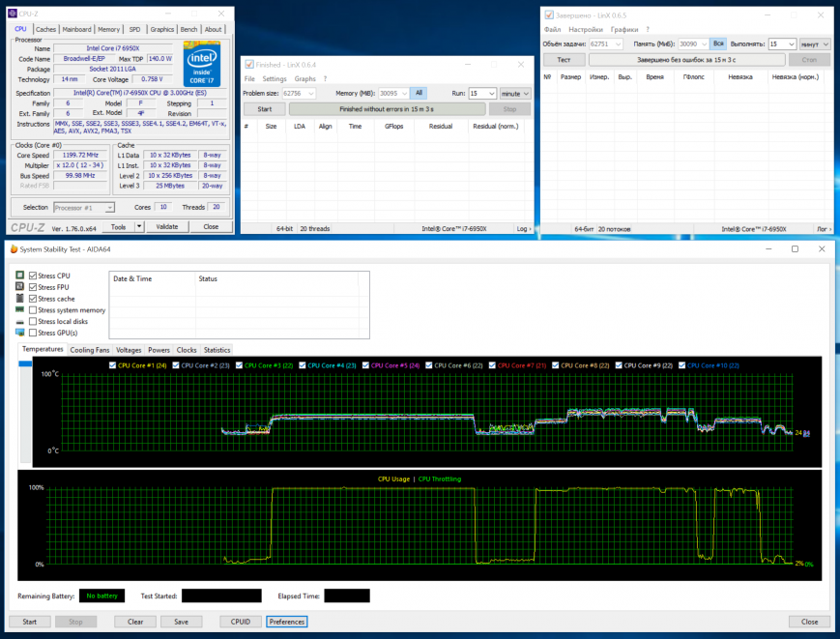Open the CPU-Z processor Selection dropdown
Screen dimensions: 840x639
83,207
